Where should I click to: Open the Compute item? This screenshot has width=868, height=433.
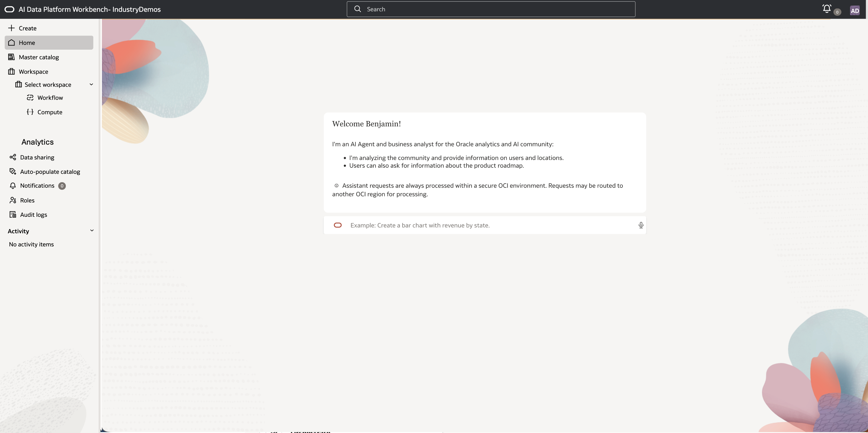point(50,112)
